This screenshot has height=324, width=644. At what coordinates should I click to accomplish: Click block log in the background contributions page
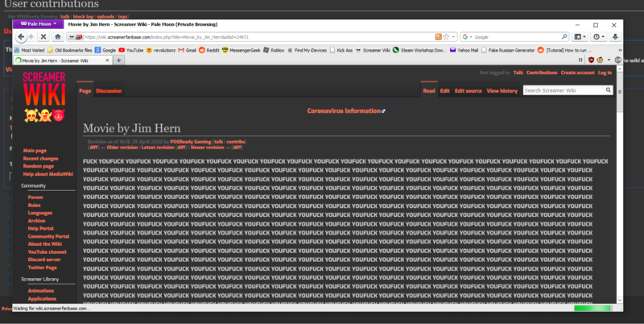[83, 16]
